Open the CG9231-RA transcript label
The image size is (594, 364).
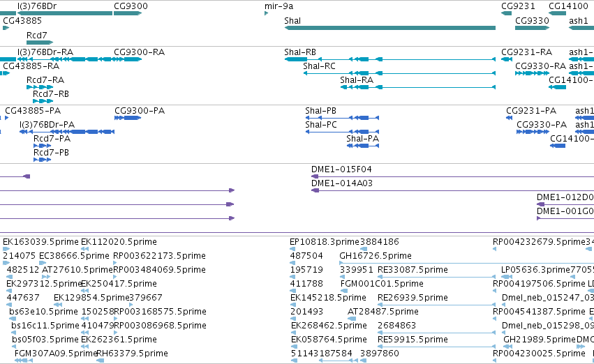coord(526,52)
